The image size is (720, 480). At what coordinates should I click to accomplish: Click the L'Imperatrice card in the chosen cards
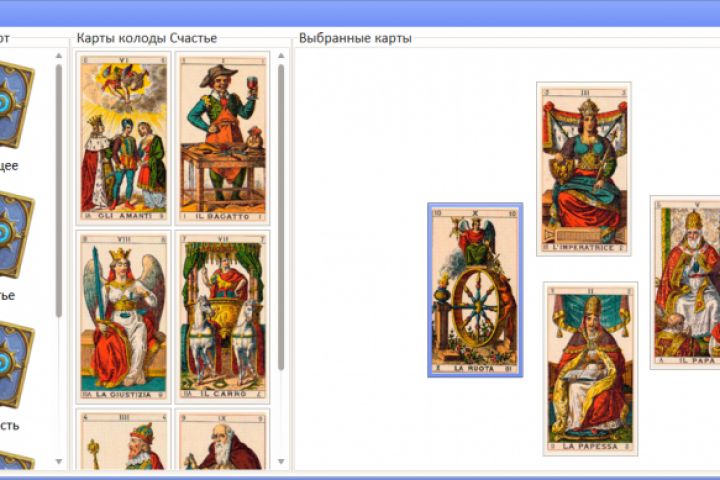pos(584,169)
